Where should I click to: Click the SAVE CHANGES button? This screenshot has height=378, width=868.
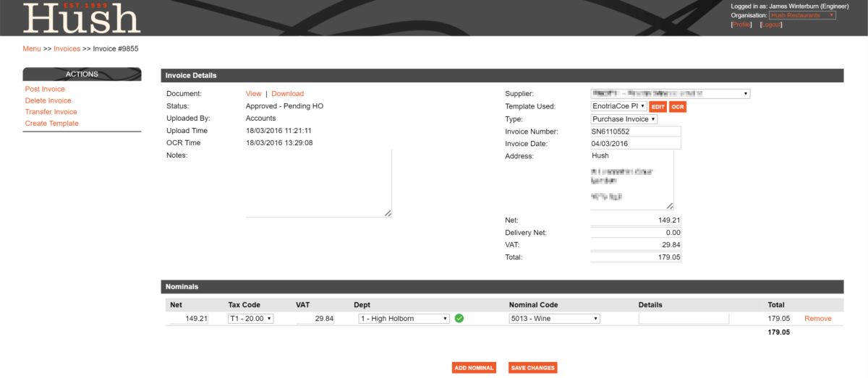532,368
